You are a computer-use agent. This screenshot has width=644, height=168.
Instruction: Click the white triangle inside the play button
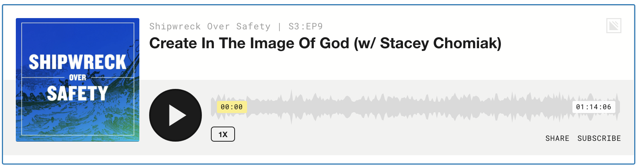pos(177,115)
